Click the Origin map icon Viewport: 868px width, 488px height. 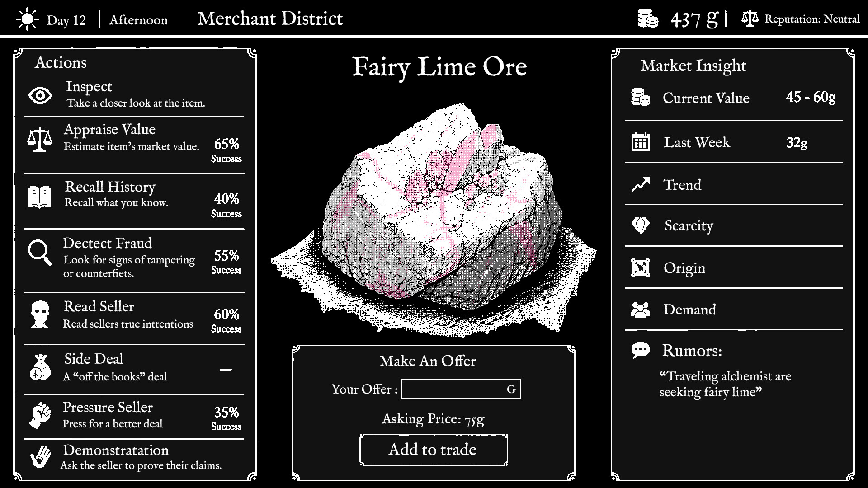[x=641, y=267]
